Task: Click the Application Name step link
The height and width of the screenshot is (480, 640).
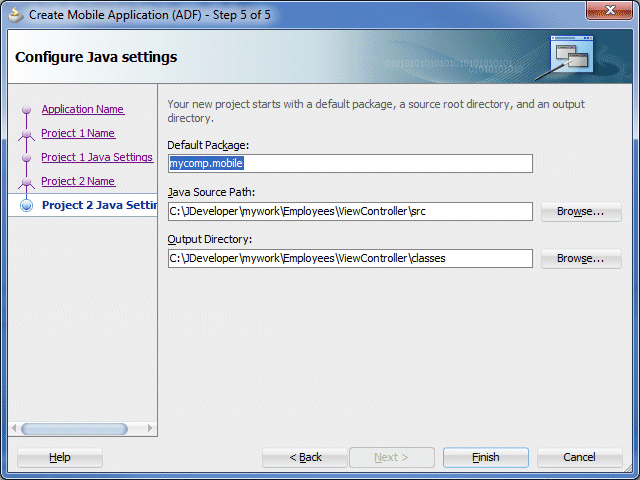Action: click(83, 109)
